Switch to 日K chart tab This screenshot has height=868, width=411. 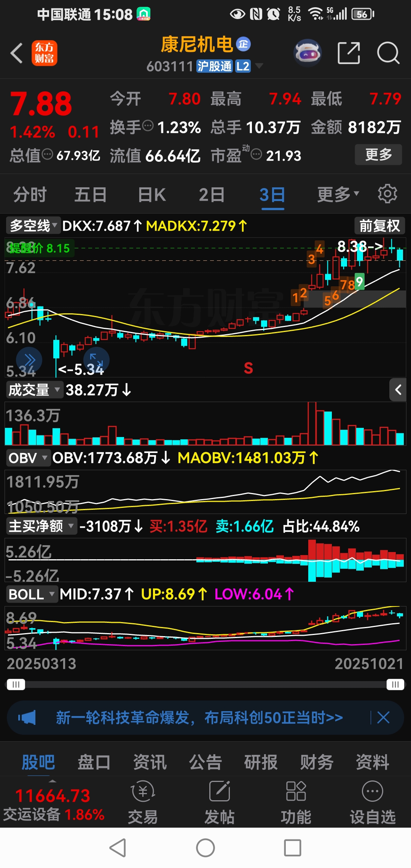click(152, 194)
